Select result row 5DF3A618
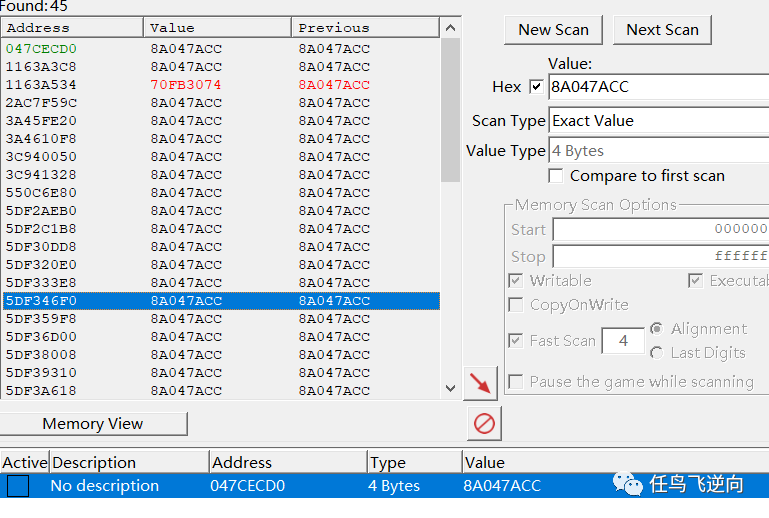The width and height of the screenshot is (769, 518). click(221, 390)
